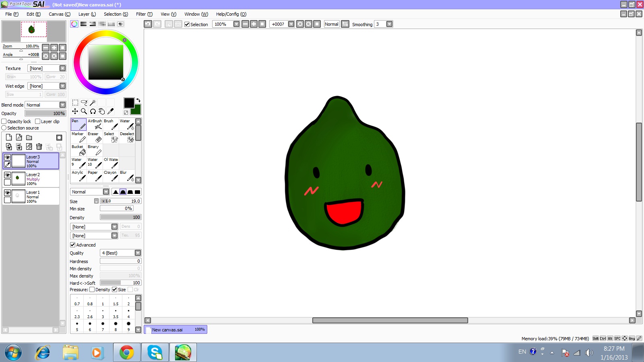Open the Quality dropdown
This screenshot has width=644, height=362.
pyautogui.click(x=138, y=253)
